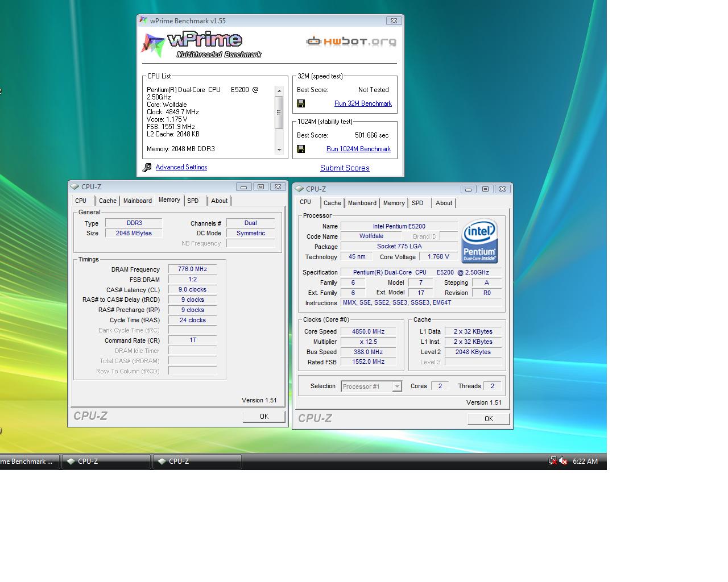Screen dimensions: 728x582
Task: Click the Submit Scores link
Action: [345, 168]
